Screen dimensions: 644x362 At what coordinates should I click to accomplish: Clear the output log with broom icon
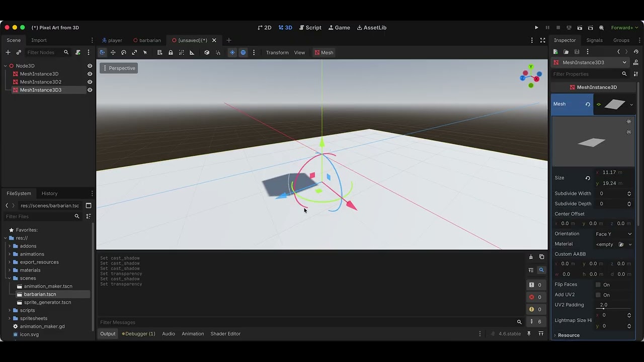[x=531, y=257]
